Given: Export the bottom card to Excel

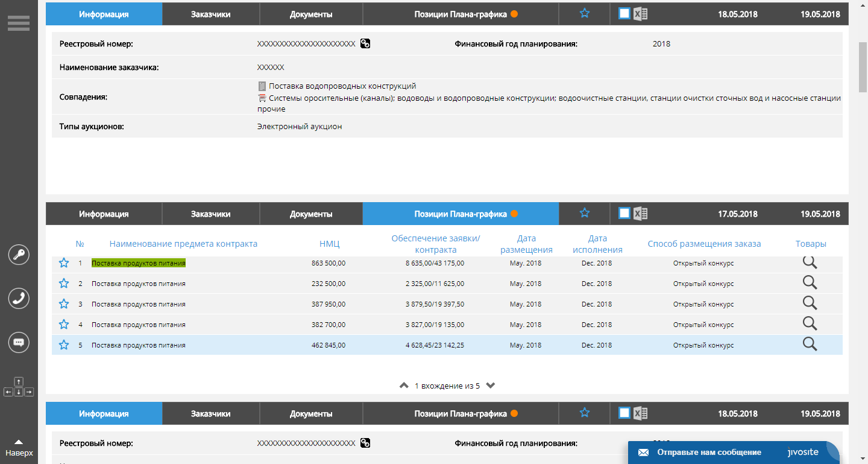Looking at the screenshot, I should 641,413.
